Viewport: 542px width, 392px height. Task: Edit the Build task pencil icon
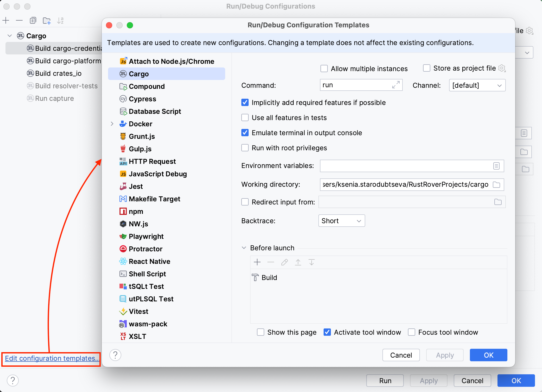pyautogui.click(x=284, y=262)
